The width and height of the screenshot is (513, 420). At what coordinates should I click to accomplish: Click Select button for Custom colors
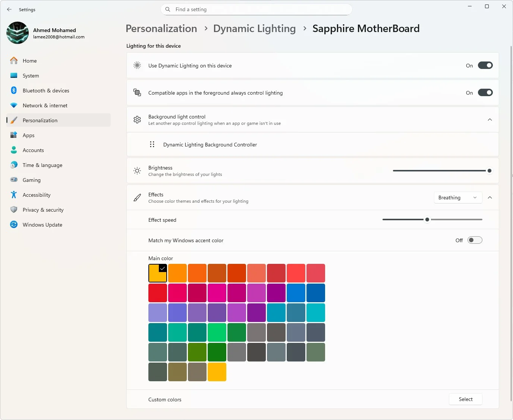click(465, 399)
